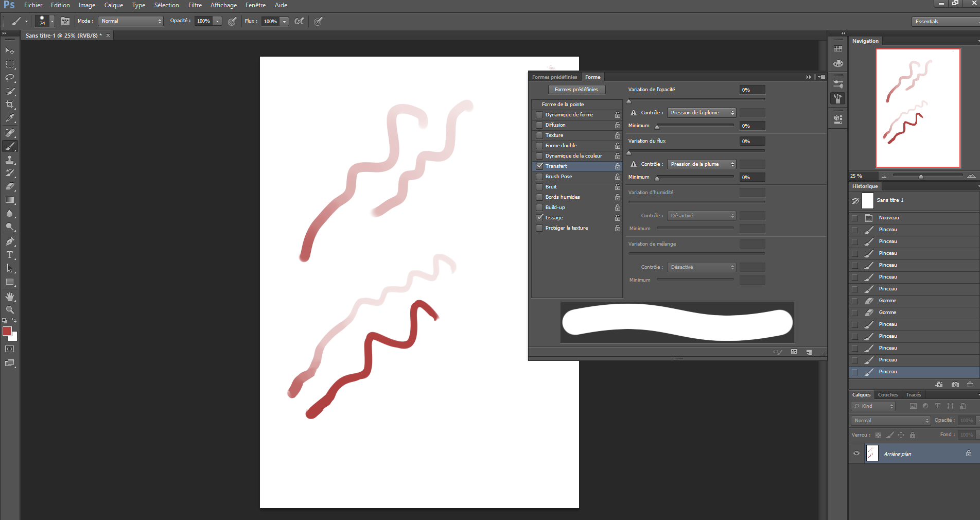
Task: Click the red foreground color swatch
Action: [7, 331]
